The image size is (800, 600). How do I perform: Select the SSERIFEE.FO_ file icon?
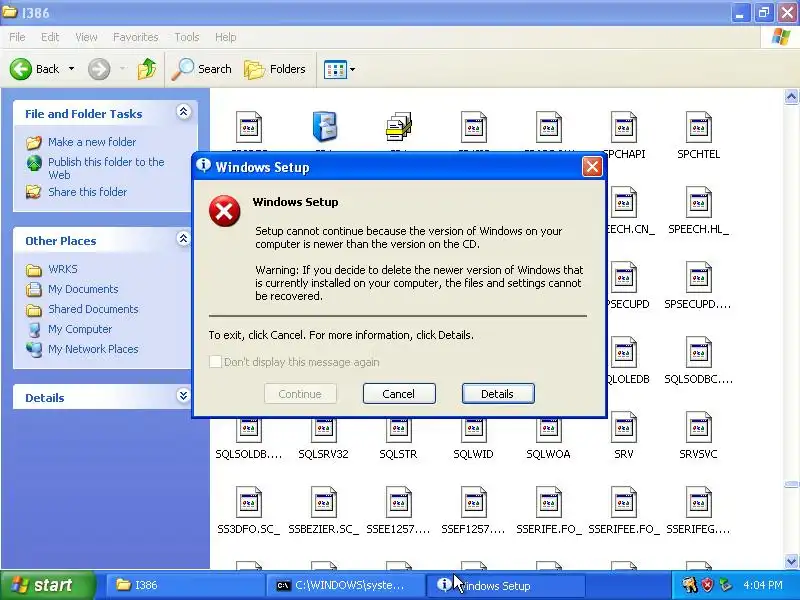pos(623,503)
